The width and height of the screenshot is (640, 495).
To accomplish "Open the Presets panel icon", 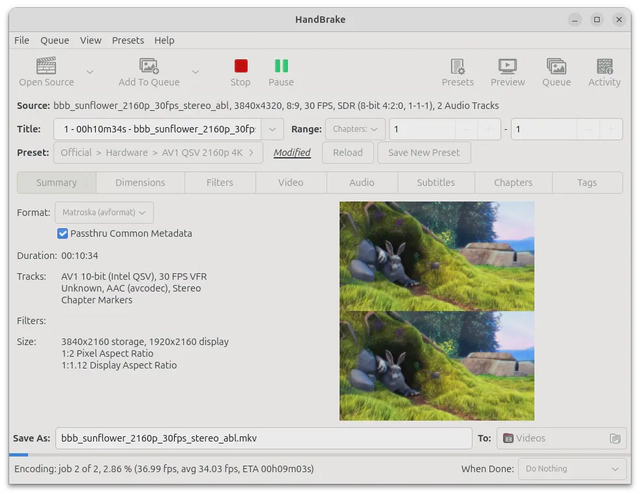I will coord(457,66).
